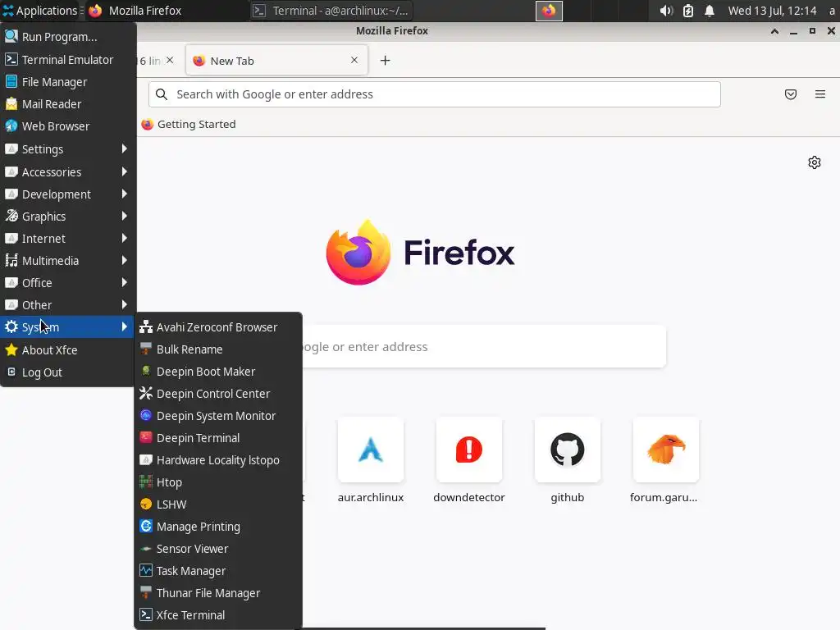Open Mail Reader from Applications menu
The height and width of the screenshot is (630, 840).
[68, 104]
